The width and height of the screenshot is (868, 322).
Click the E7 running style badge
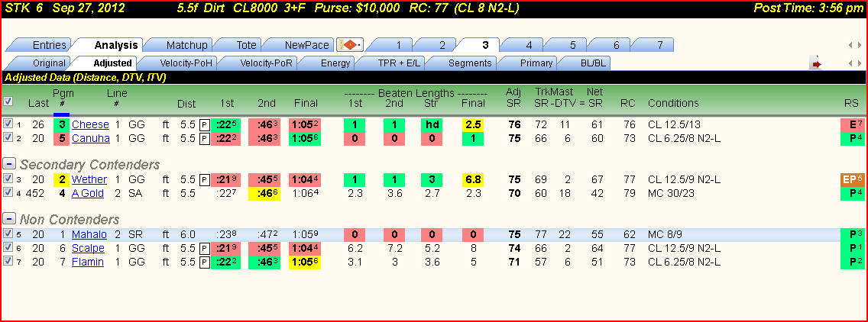[853, 124]
